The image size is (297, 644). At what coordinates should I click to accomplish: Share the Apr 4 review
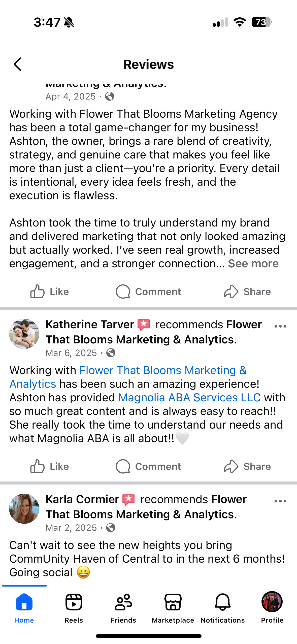point(247,292)
